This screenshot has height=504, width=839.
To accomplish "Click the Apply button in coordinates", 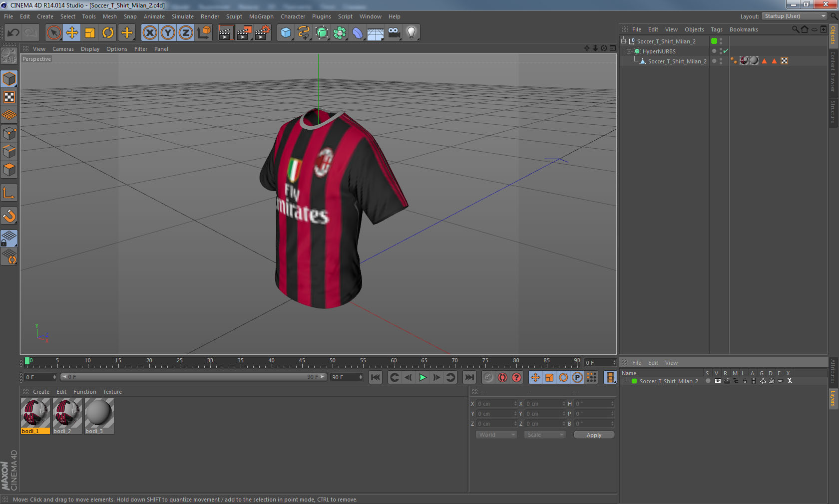I will [594, 435].
